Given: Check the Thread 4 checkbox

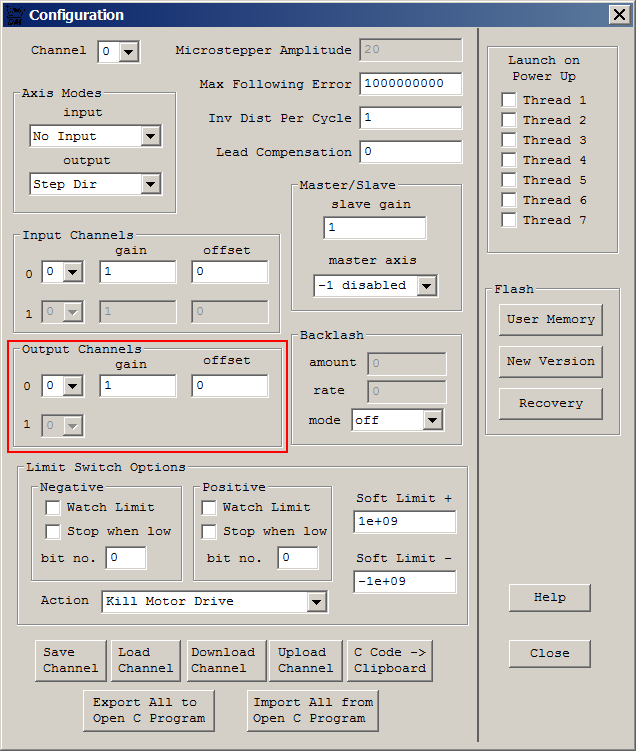Looking at the screenshot, I should point(509,160).
